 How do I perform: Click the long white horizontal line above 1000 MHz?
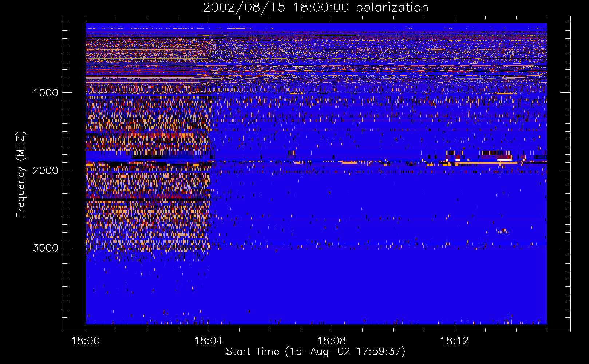pyautogui.click(x=141, y=64)
